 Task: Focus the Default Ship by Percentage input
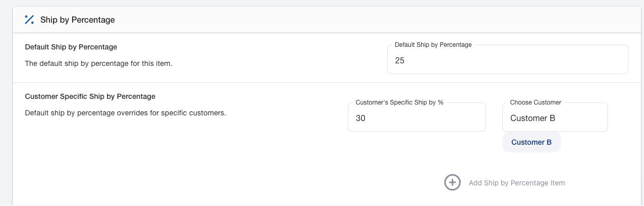pos(507,60)
